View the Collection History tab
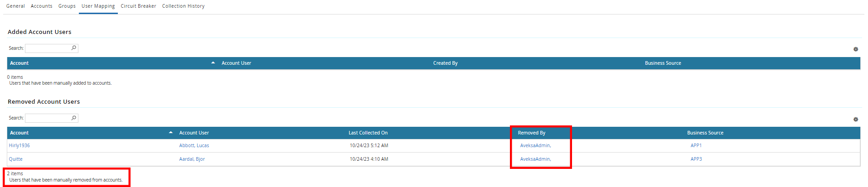Image resolution: width=868 pixels, height=187 pixels. [183, 6]
